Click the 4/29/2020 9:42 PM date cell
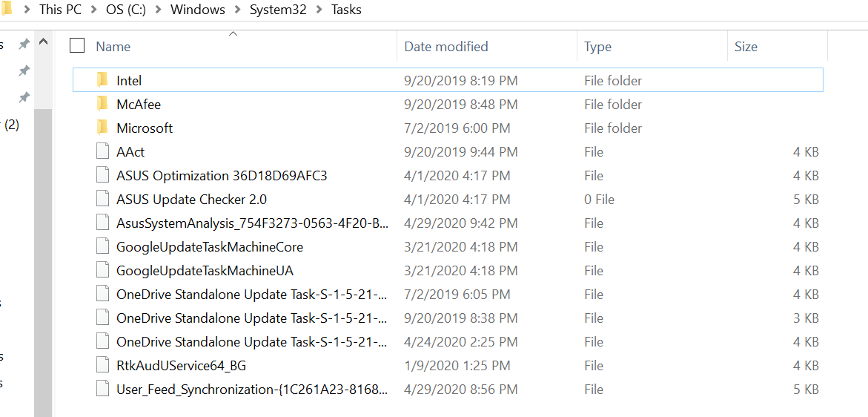This screenshot has height=417, width=868. 460,224
